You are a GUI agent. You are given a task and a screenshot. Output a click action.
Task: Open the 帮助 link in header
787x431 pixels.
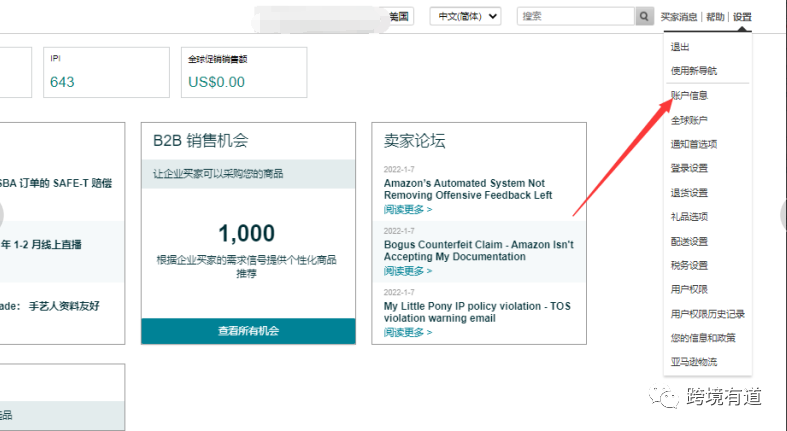pos(715,17)
